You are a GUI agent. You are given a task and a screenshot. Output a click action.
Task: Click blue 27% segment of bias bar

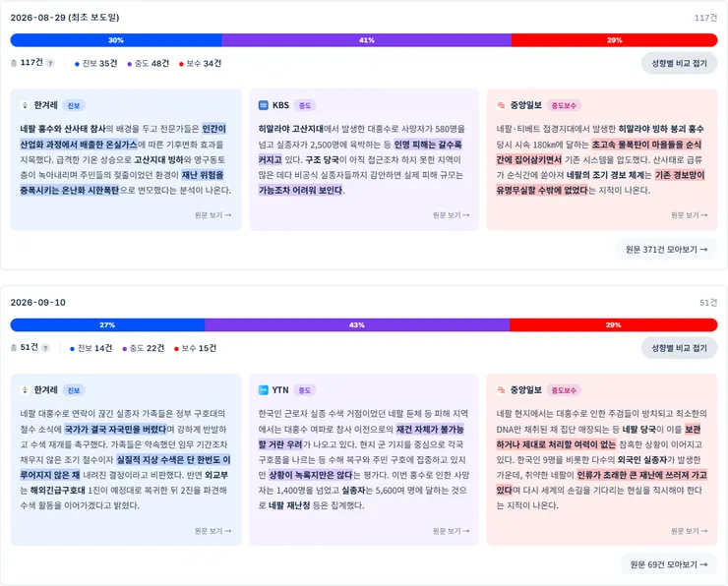pos(107,325)
